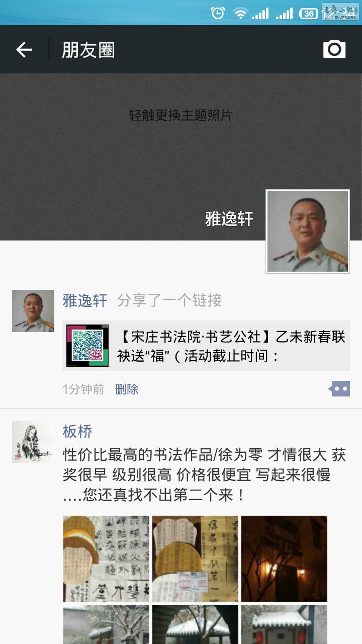View the night lantern photo thumbnail

[x=284, y=558]
